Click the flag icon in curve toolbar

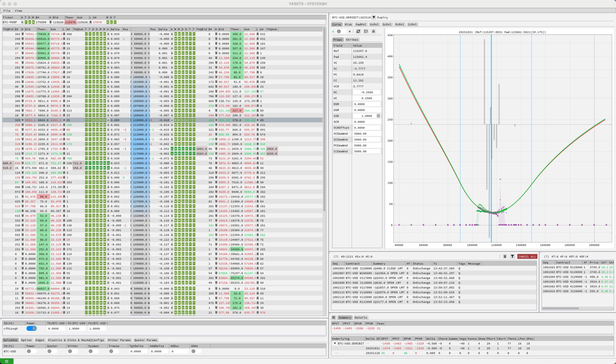(x=366, y=31)
